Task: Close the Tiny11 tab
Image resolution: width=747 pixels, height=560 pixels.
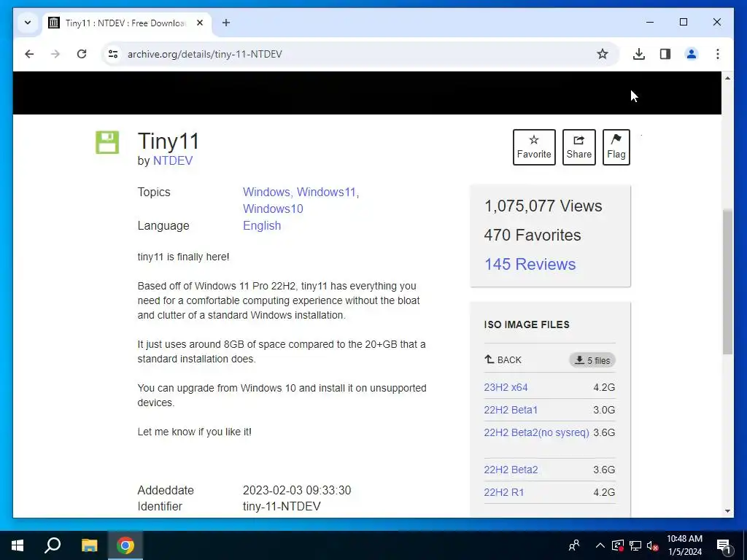Action: point(200,23)
